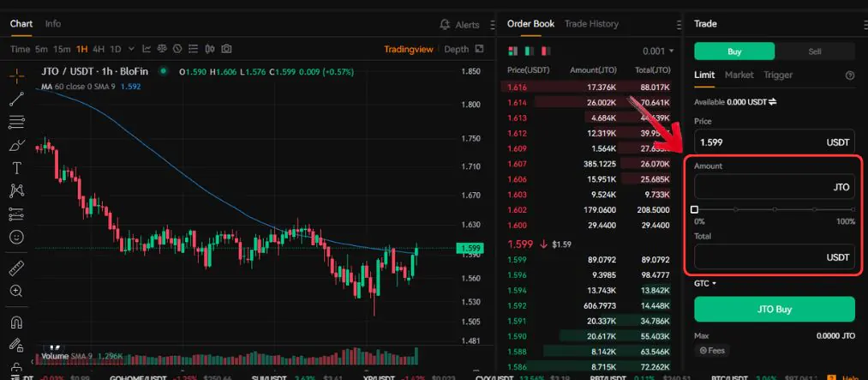This screenshot has width=868, height=380.
Task: Switch chart to Tradingview mode
Action: coord(409,49)
